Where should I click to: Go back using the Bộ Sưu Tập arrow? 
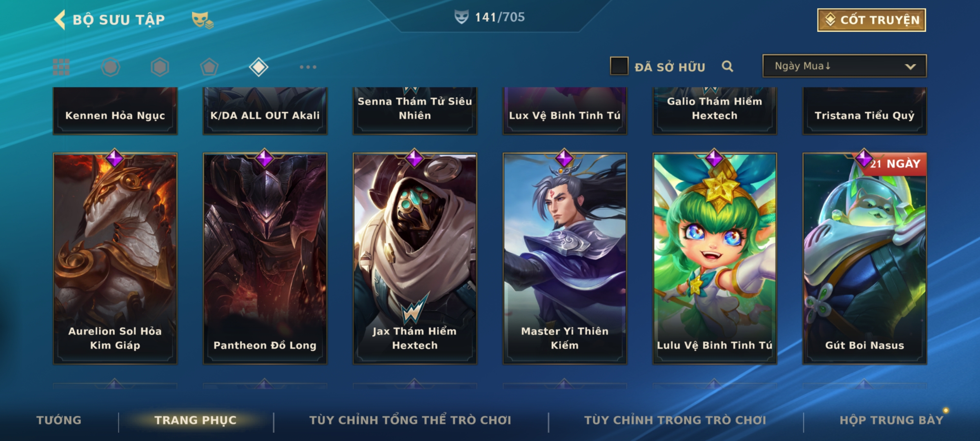pyautogui.click(x=60, y=20)
